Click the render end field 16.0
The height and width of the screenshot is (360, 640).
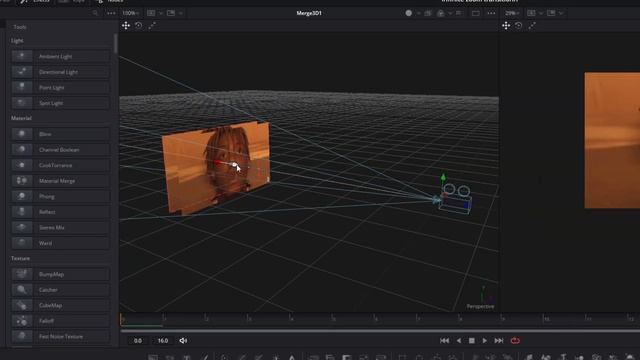click(163, 340)
